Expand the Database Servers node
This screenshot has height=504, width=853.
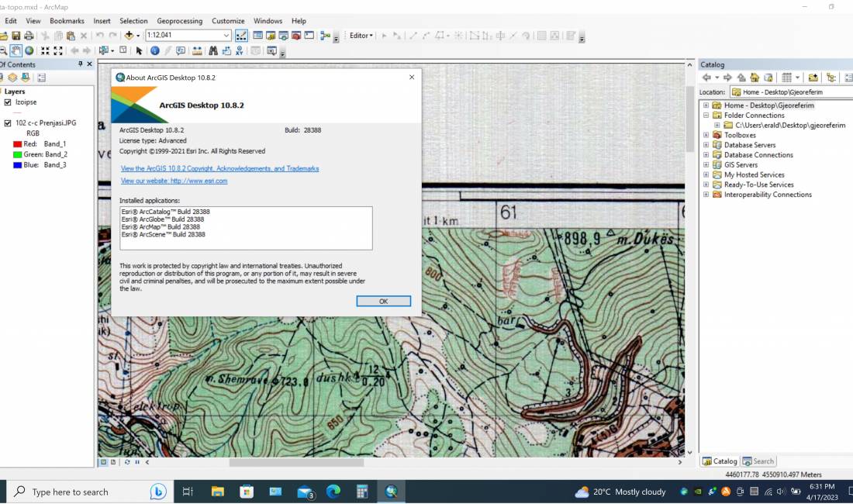(x=706, y=145)
